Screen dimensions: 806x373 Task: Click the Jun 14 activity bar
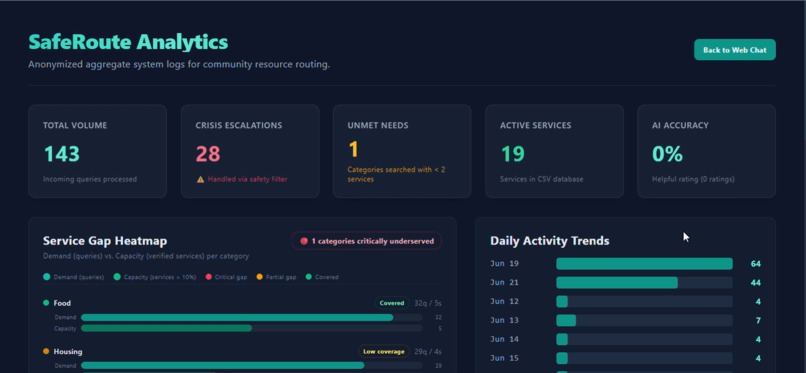[644, 340]
